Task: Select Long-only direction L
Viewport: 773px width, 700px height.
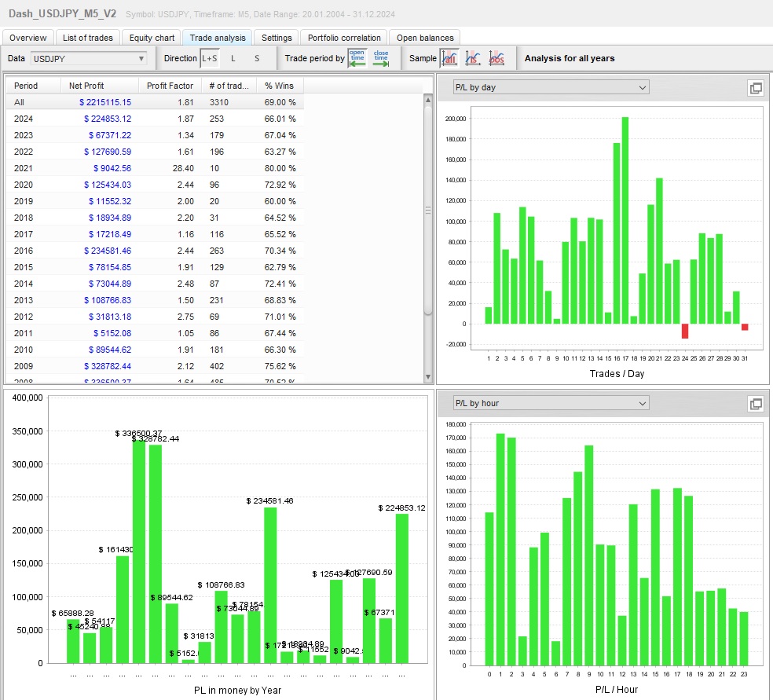Action: coord(233,58)
